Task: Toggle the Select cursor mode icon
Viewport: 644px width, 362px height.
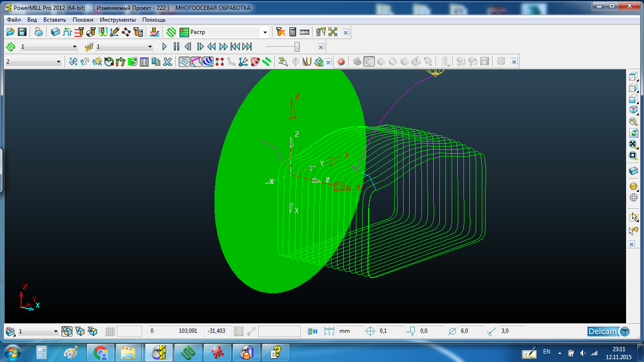Action: 634,217
